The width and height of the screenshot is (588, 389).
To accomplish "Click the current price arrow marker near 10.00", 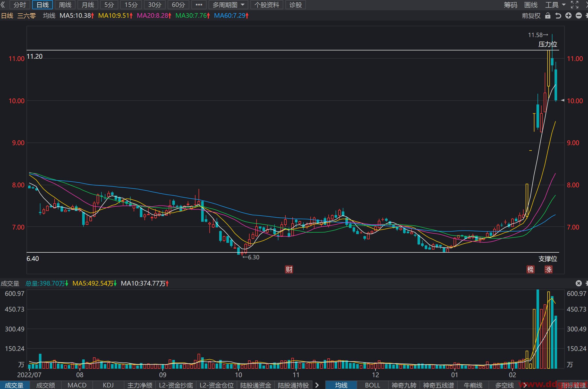I will click(563, 100).
